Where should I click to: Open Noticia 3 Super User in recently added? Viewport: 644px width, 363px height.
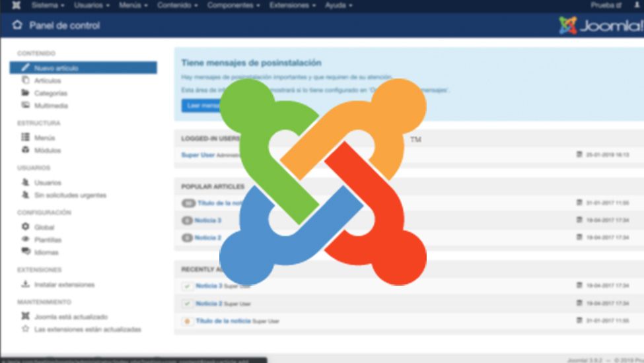[209, 286]
